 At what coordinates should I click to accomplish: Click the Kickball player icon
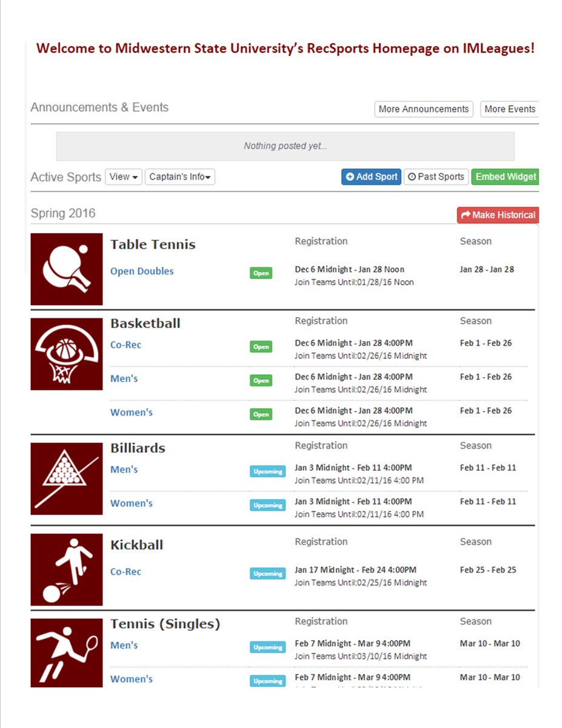pyautogui.click(x=67, y=570)
